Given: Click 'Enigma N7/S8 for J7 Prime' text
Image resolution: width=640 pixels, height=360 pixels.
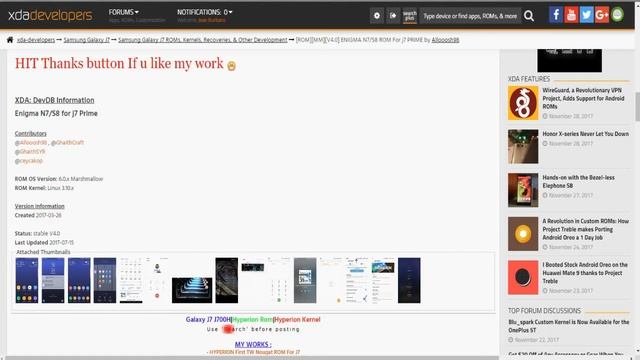Looking at the screenshot, I should 56,113.
